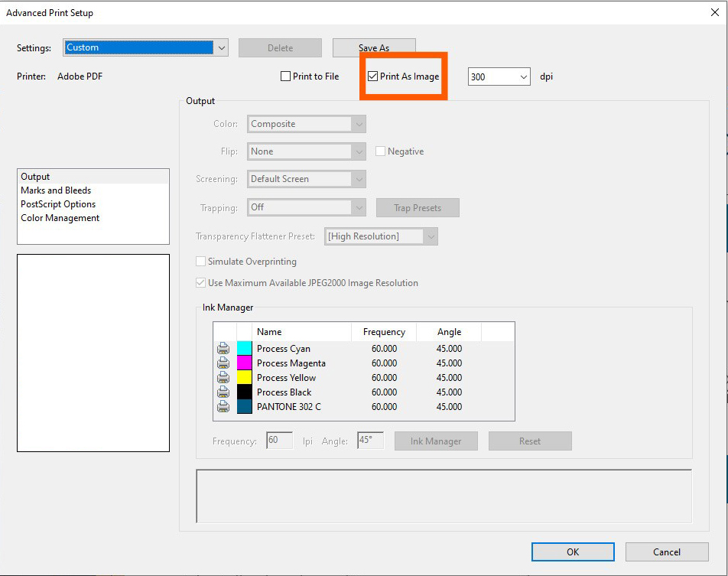
Task: Click the PANTONE 302 C blue swatch
Action: point(244,406)
